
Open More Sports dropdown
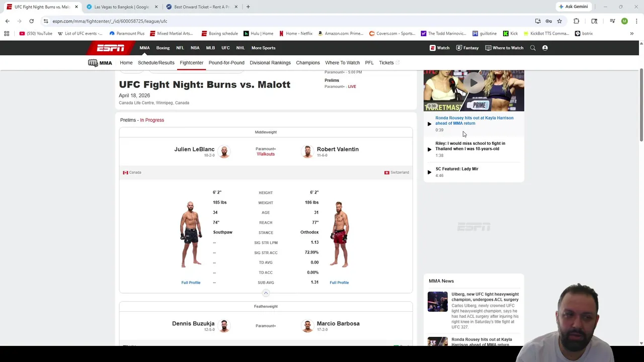[x=263, y=48]
